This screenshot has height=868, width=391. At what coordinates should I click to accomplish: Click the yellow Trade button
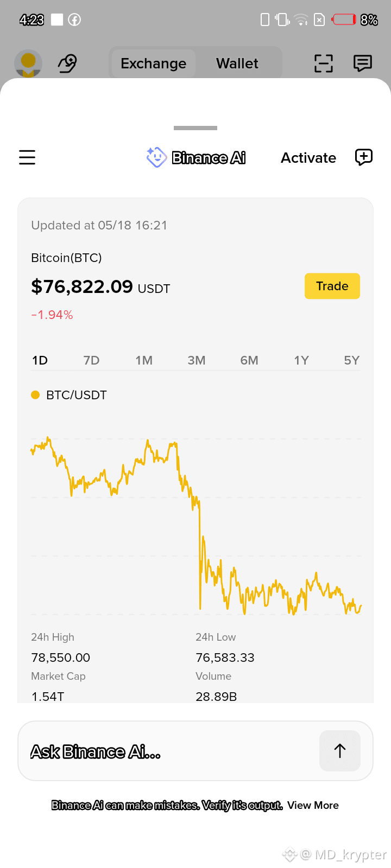point(332,286)
